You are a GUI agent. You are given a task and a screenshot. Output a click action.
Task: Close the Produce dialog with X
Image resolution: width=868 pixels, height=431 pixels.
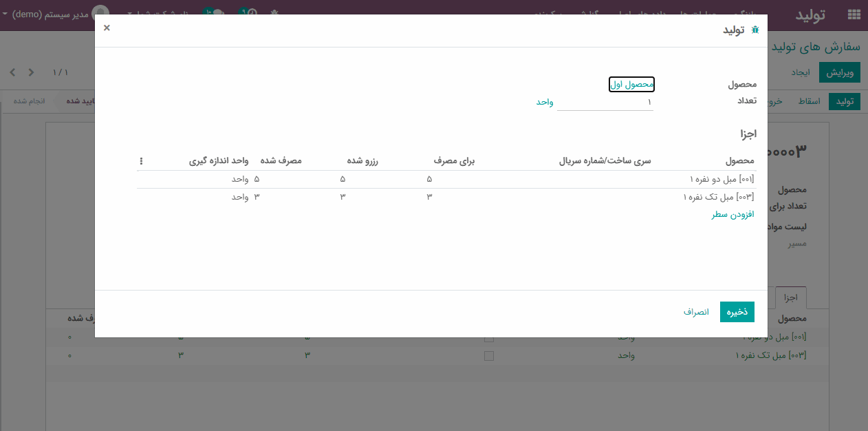click(107, 28)
